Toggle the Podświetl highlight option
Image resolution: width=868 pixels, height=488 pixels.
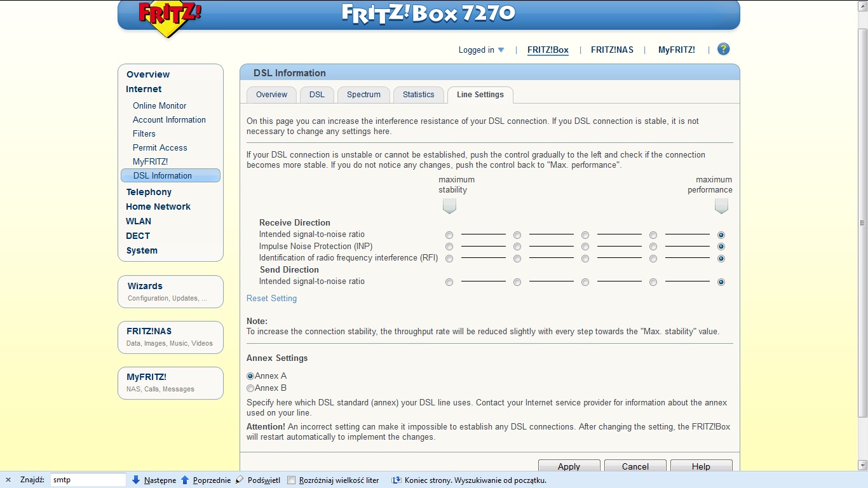pos(258,480)
